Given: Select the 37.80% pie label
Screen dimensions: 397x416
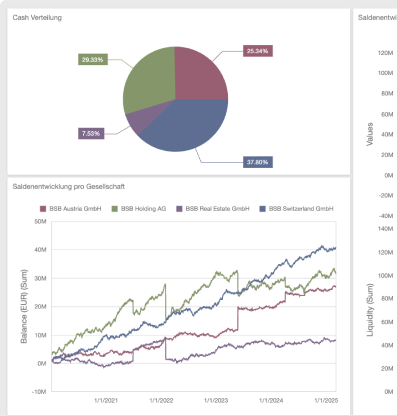Looking at the screenshot, I should tap(258, 162).
